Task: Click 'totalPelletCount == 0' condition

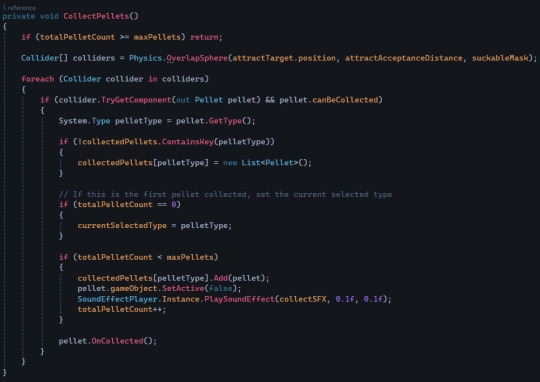Action: (127, 205)
